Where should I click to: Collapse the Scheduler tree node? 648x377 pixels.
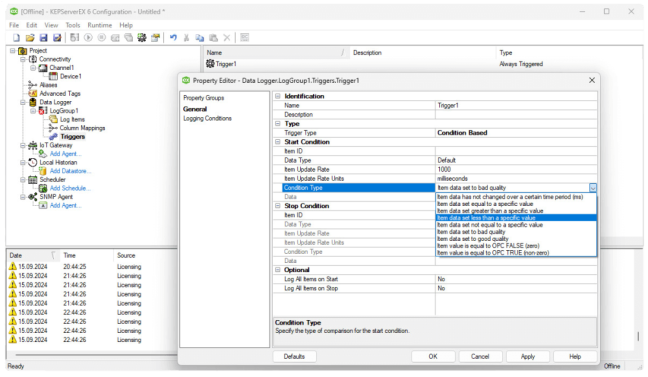pyautogui.click(x=23, y=180)
